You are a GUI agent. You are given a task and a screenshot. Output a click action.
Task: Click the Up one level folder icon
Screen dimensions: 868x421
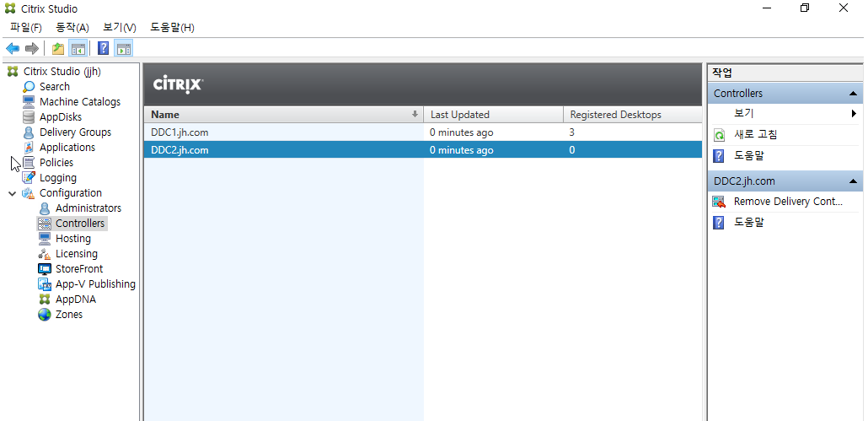[57, 49]
